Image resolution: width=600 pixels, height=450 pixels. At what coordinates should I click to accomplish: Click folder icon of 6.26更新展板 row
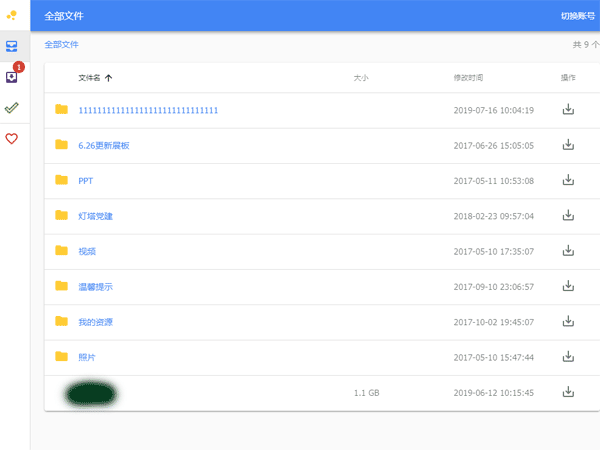61,145
